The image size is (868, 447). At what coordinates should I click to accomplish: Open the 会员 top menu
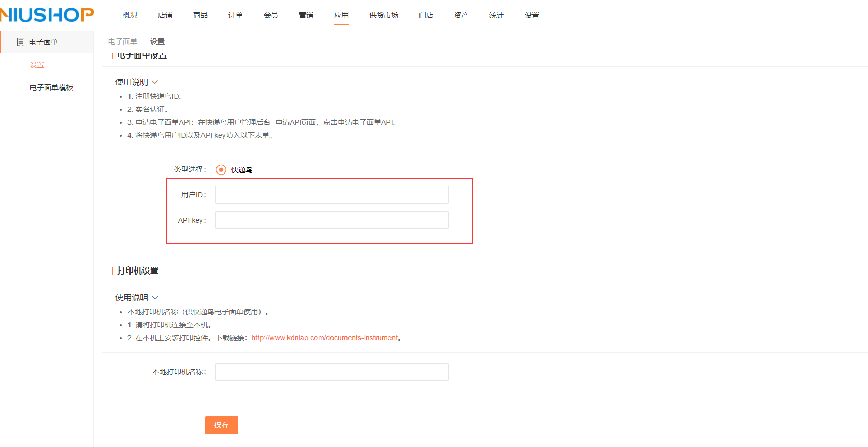(x=271, y=16)
